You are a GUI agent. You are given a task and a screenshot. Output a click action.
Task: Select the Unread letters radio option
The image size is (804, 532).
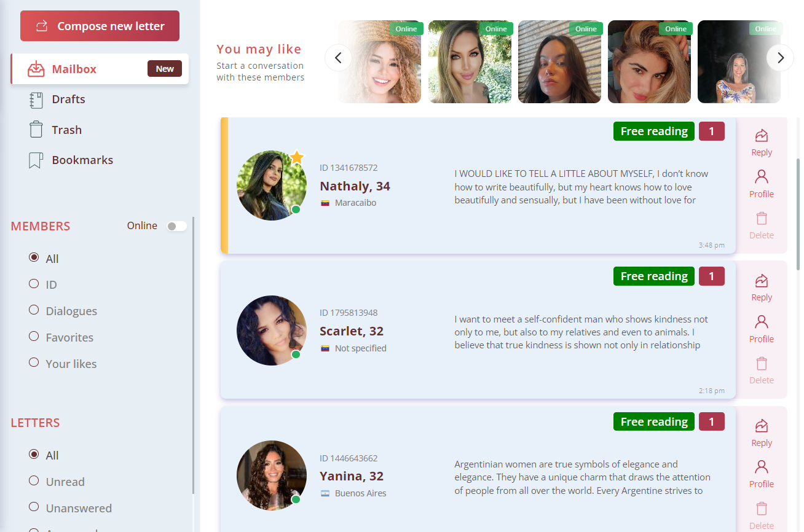tap(34, 481)
